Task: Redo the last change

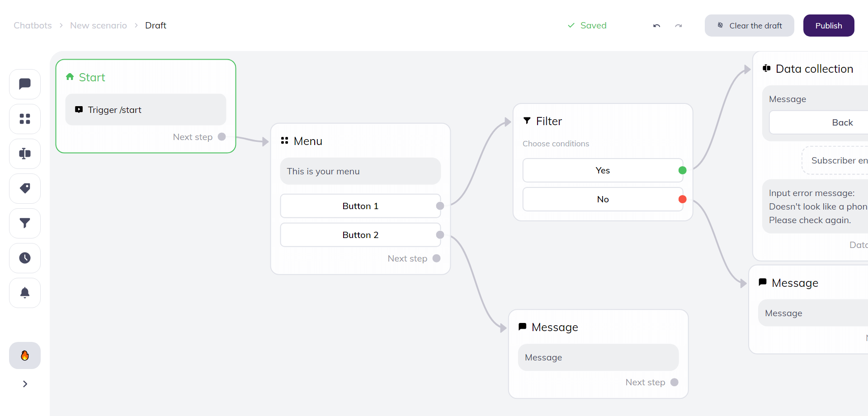Action: tap(678, 26)
